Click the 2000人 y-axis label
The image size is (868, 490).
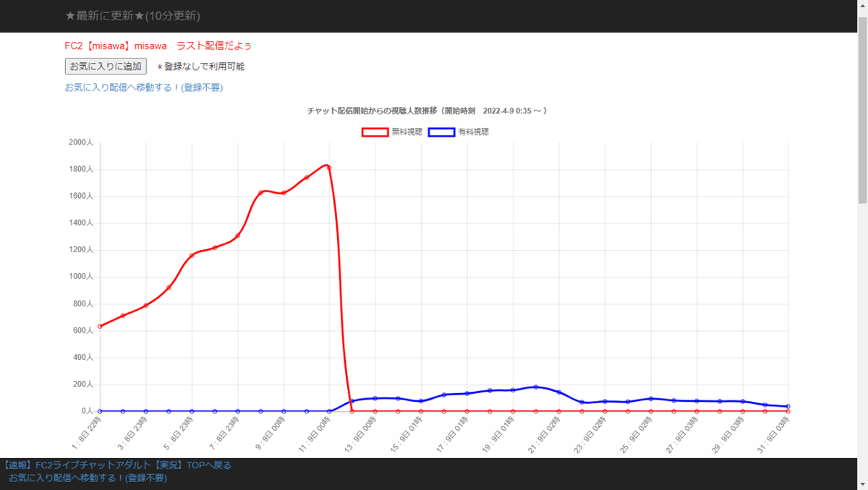(x=81, y=143)
